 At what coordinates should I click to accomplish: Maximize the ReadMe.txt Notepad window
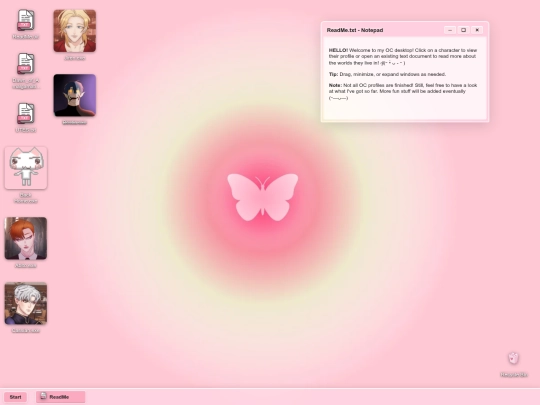[x=463, y=30]
